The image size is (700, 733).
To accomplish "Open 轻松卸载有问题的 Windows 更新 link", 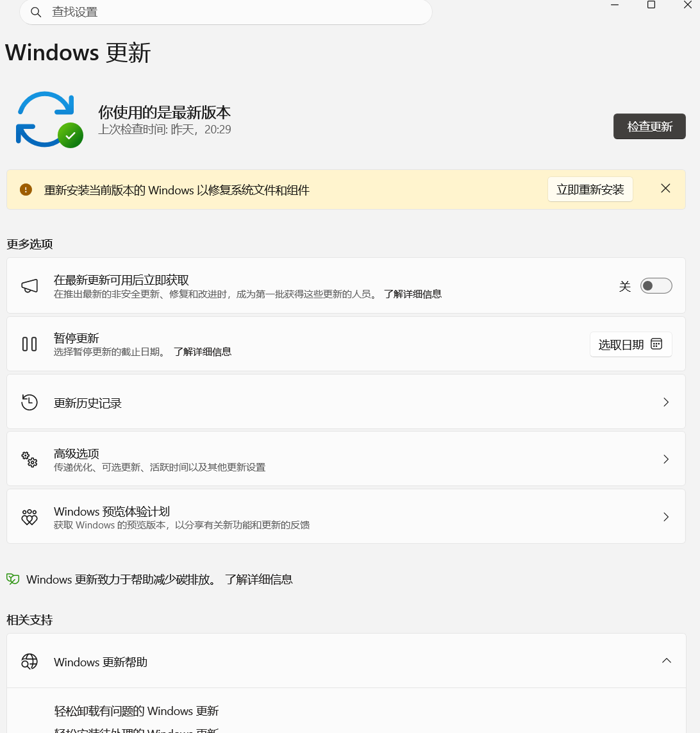I will coord(137,711).
